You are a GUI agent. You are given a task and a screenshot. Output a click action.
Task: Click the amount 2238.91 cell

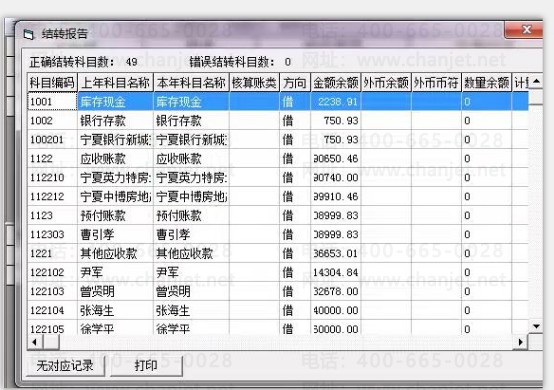(336, 102)
